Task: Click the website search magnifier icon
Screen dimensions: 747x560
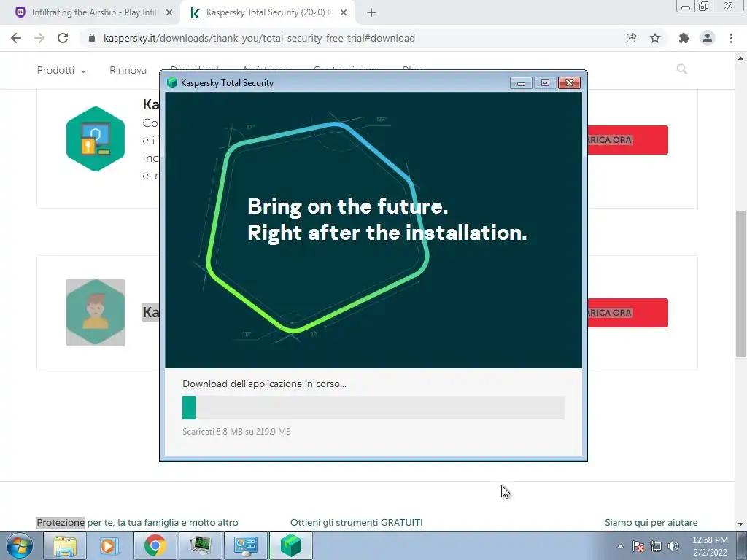Action: click(x=682, y=69)
